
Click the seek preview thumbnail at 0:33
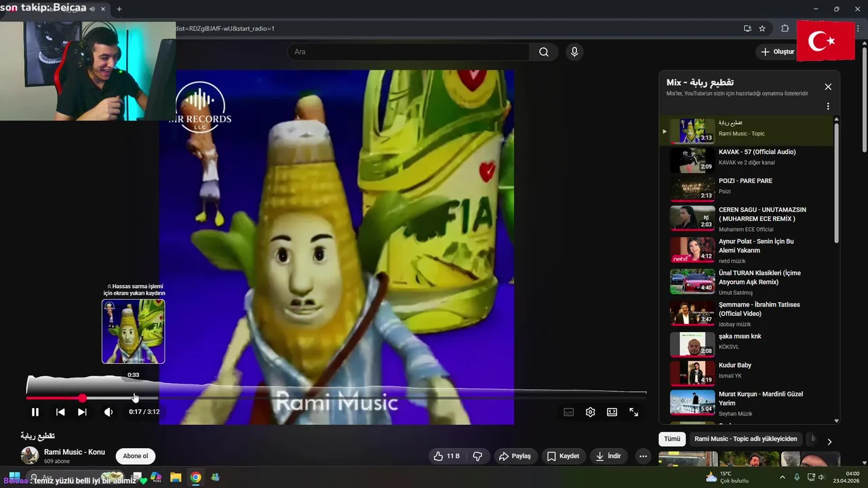tap(134, 331)
